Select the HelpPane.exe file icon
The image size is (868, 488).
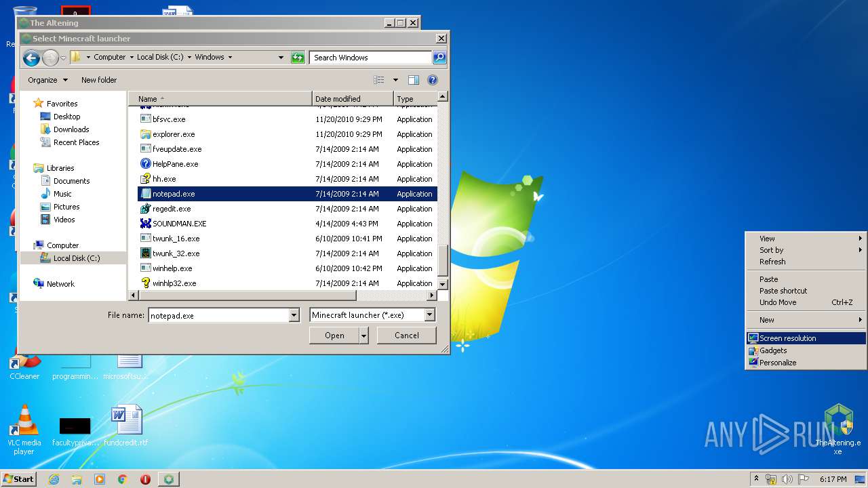(145, 164)
